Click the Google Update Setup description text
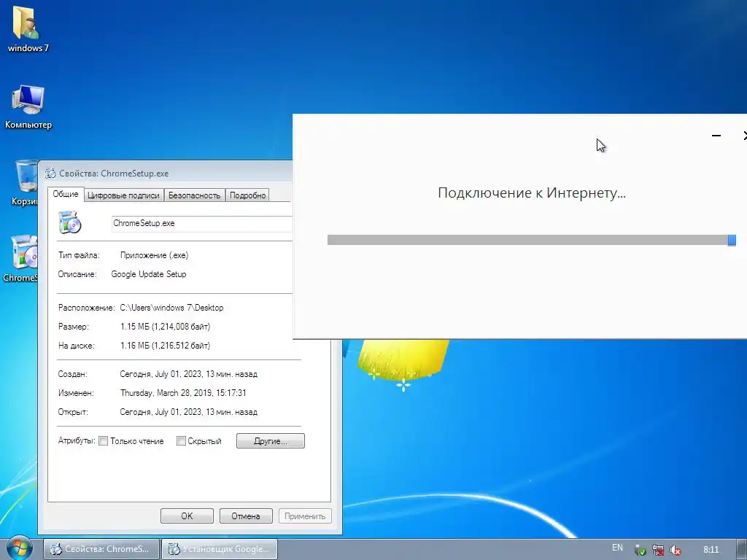The width and height of the screenshot is (747, 560). [x=149, y=274]
